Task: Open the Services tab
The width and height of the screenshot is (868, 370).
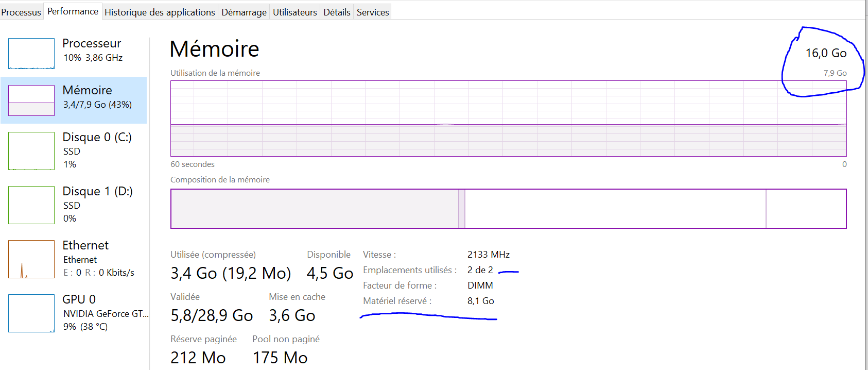Action: 373,12
